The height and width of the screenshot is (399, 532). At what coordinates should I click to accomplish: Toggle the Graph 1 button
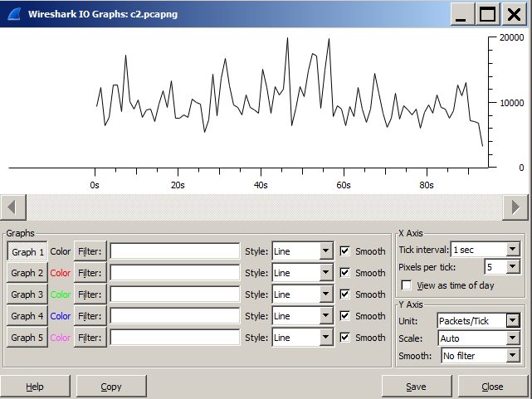pos(27,251)
